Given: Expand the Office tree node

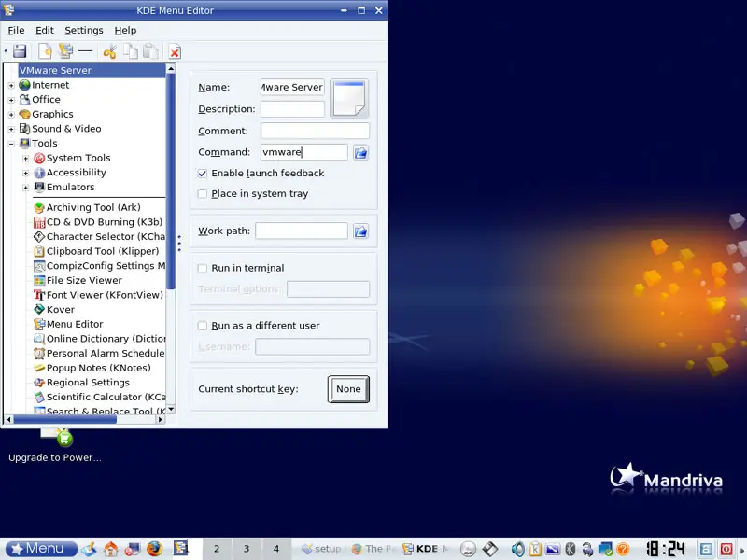Looking at the screenshot, I should pyautogui.click(x=11, y=100).
